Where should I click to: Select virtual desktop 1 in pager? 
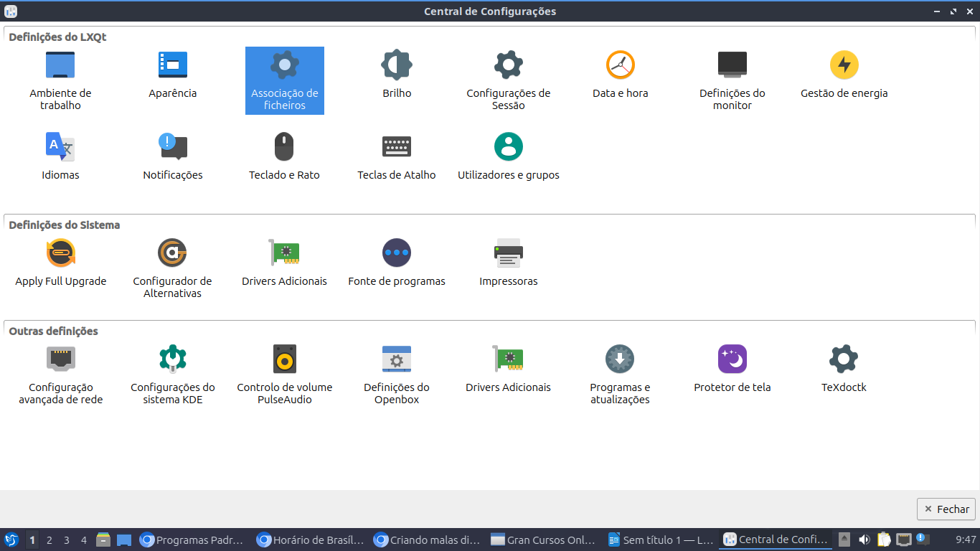pos(32,540)
